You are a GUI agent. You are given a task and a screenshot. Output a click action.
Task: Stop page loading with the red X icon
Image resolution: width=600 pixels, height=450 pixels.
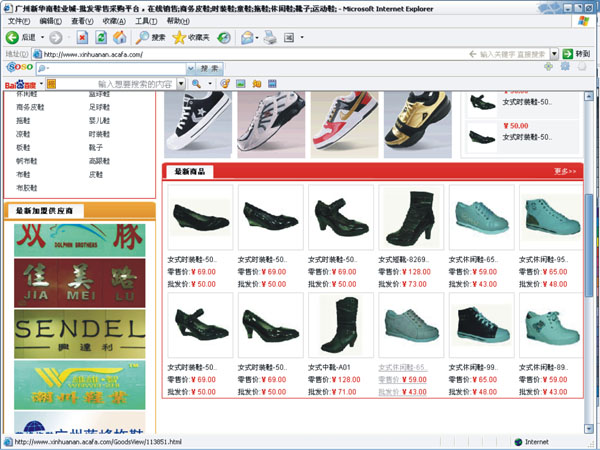pos(82,37)
